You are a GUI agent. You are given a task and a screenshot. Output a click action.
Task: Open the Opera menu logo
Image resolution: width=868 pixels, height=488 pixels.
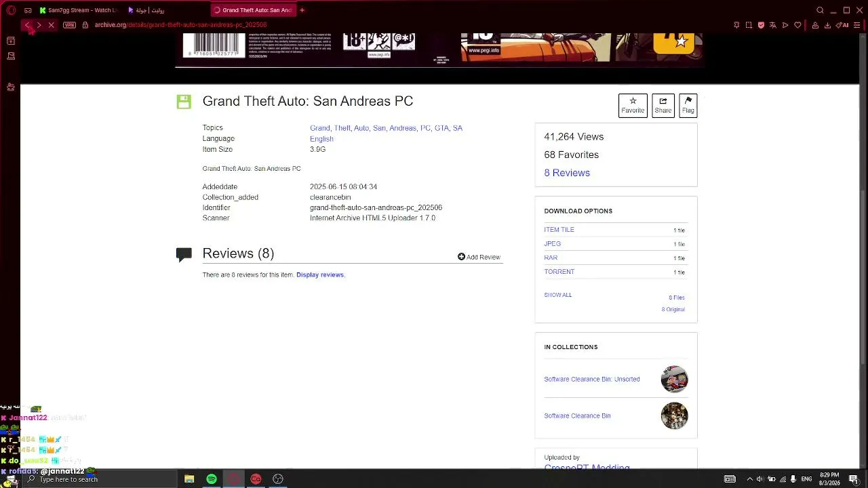pos(11,10)
